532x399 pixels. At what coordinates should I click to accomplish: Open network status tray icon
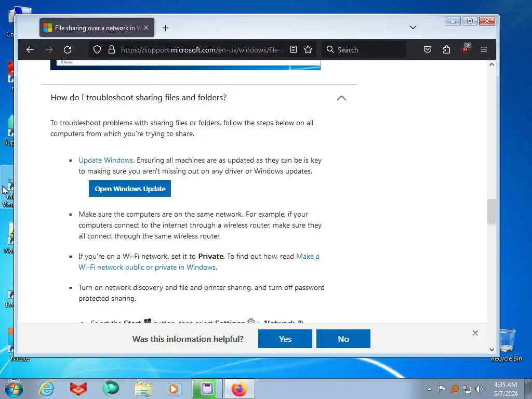(x=467, y=389)
